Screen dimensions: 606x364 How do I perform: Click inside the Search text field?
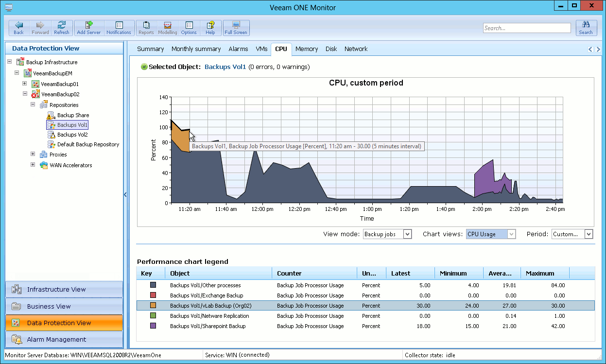tap(527, 28)
